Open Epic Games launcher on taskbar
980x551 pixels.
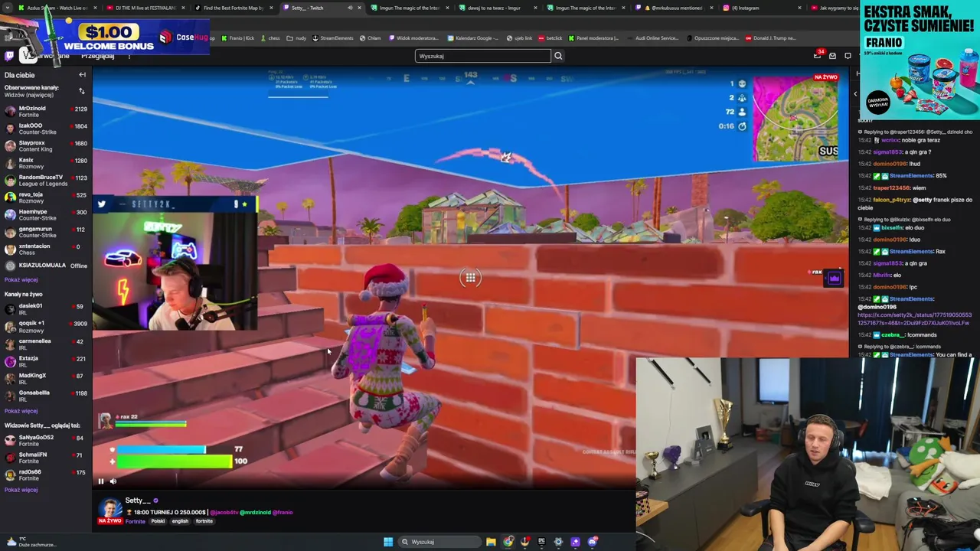coord(541,542)
